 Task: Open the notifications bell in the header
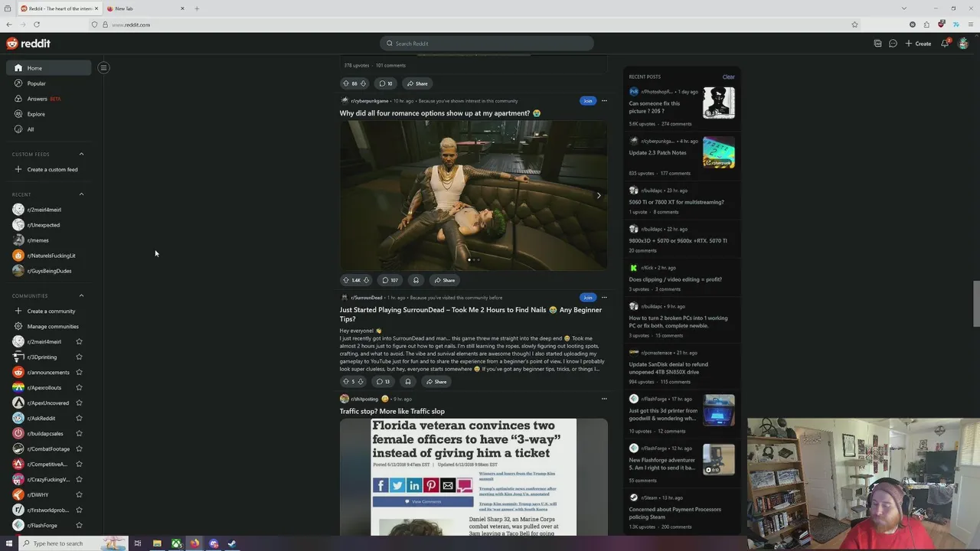[x=946, y=44]
